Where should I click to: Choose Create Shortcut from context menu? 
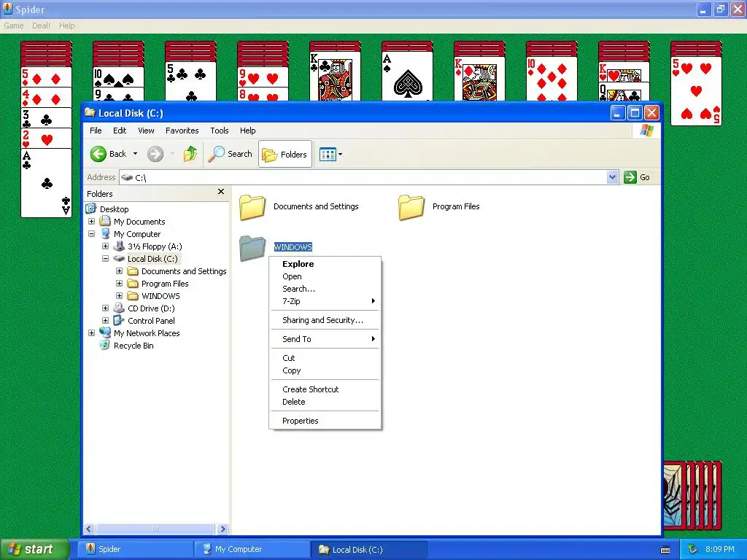[x=325, y=389]
